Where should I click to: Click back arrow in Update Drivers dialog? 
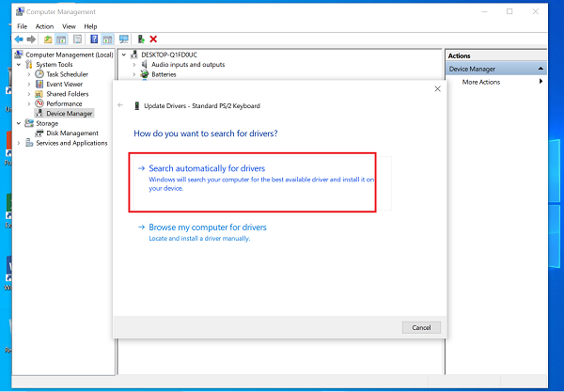click(x=120, y=105)
